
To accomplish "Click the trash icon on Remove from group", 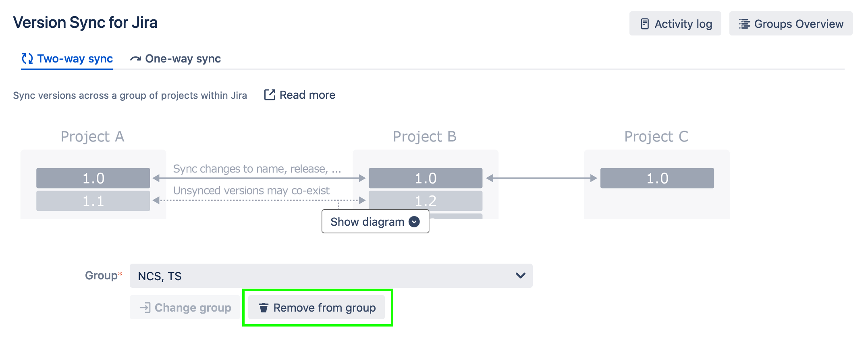I will [x=263, y=307].
